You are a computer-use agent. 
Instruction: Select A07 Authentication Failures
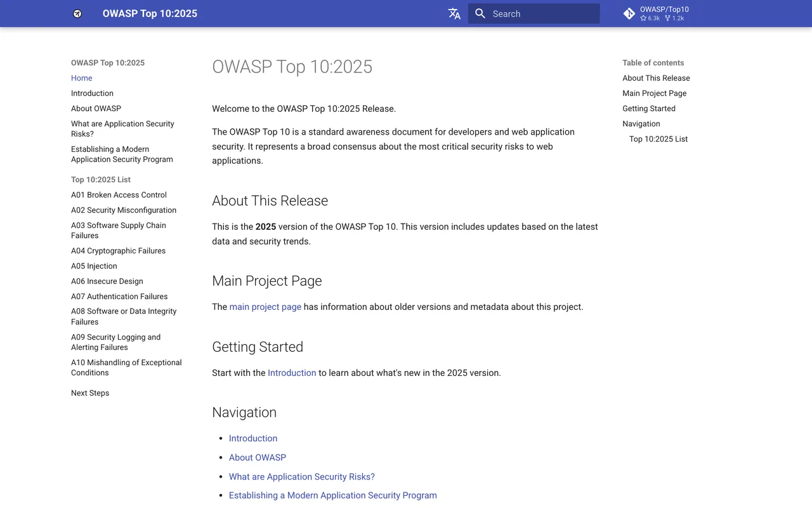point(119,297)
